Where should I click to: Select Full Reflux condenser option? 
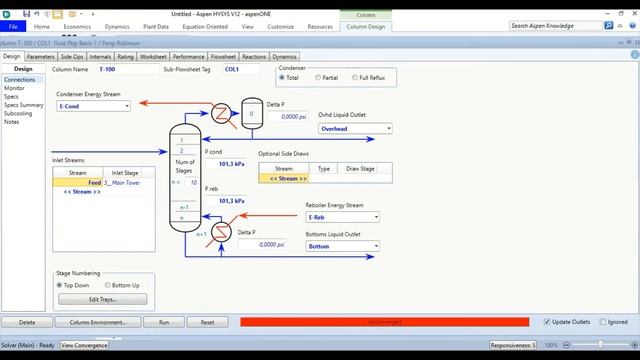point(355,78)
